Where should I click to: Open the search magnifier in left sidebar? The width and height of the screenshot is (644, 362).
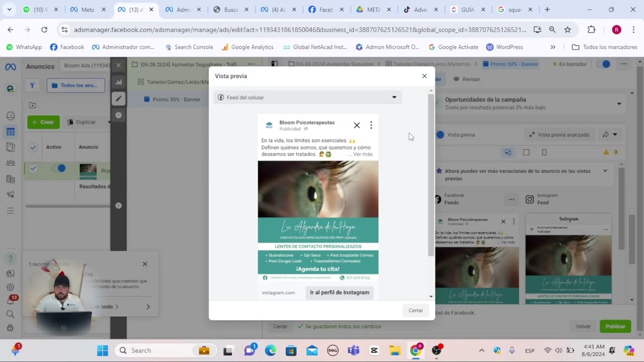coord(10,314)
